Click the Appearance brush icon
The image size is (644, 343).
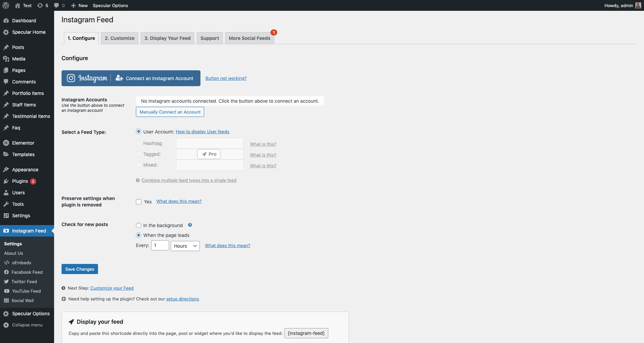6,170
